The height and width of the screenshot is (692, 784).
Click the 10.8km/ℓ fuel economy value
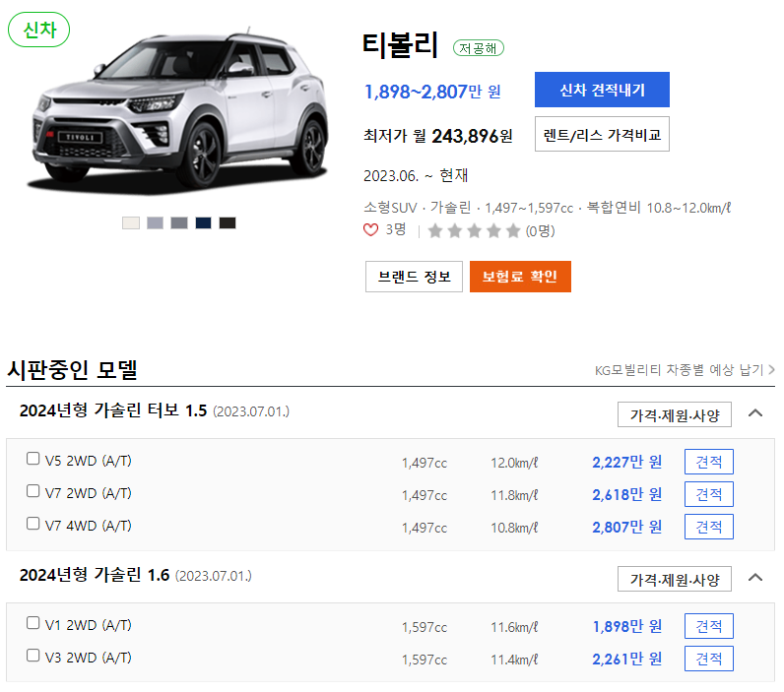coord(514,529)
